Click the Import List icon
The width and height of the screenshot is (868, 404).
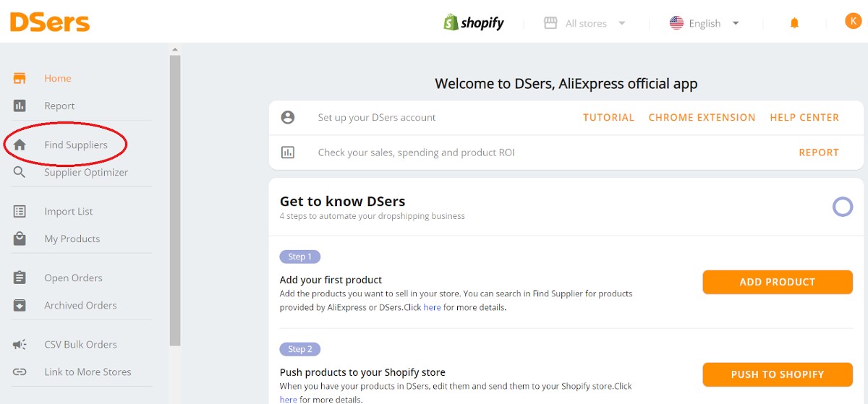tap(20, 211)
